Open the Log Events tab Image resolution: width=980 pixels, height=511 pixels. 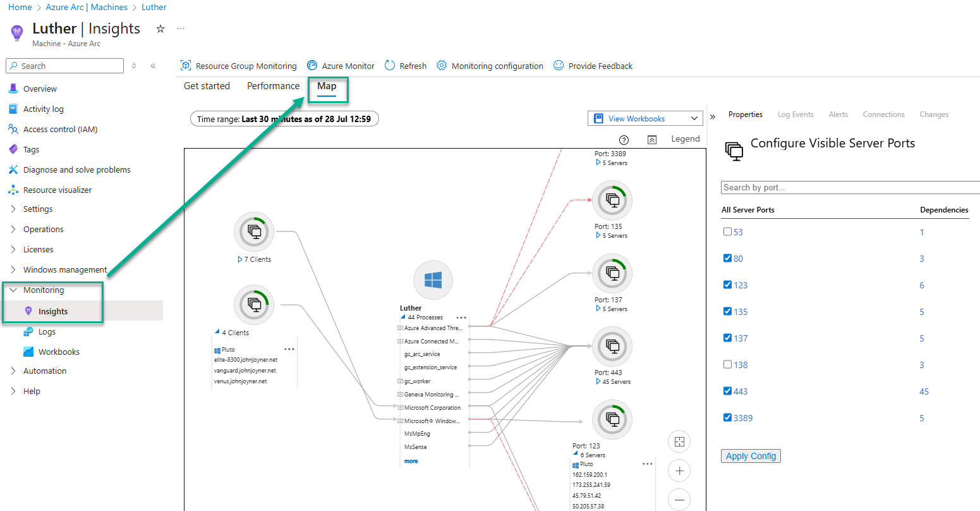pos(795,114)
